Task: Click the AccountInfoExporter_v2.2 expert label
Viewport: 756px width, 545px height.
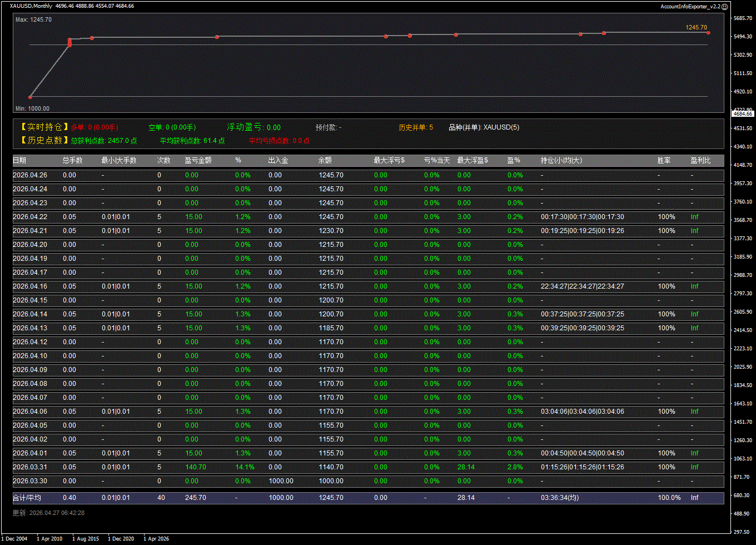Action: [690, 6]
